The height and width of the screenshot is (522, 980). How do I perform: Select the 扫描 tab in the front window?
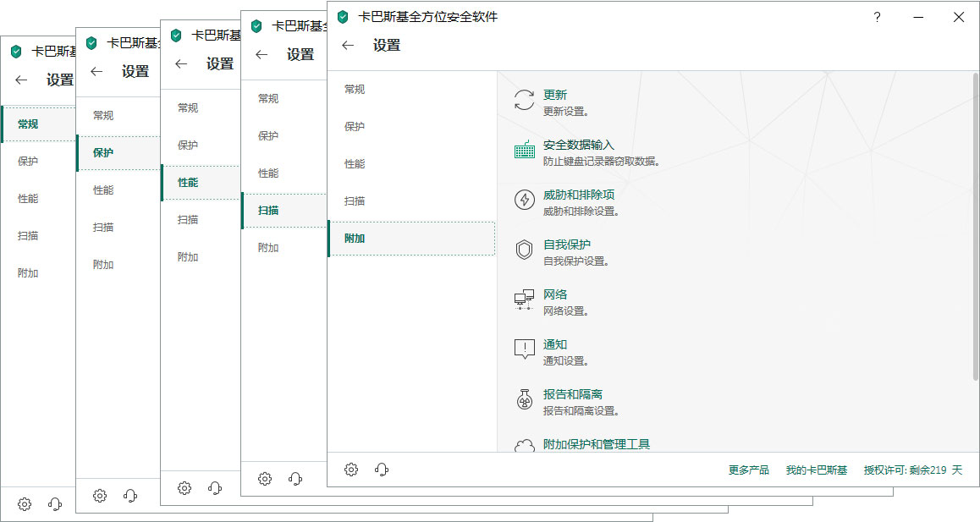pos(355,201)
